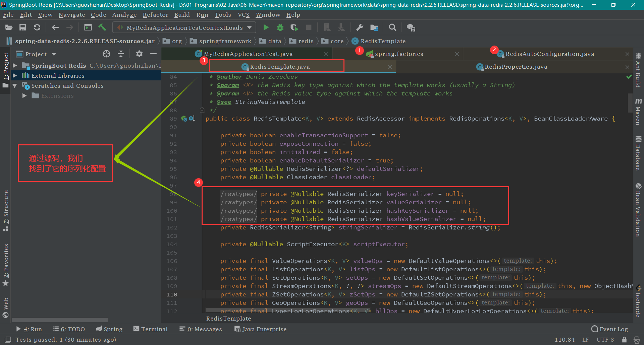Viewport: 644px width, 345px height.
Task: Open the Event Log
Action: tap(609, 329)
